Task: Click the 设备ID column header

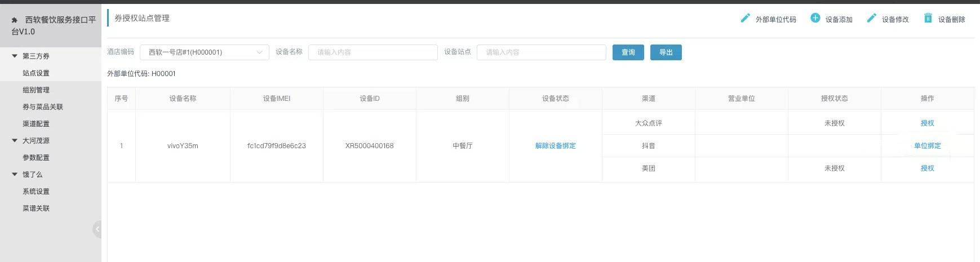Action: pyautogui.click(x=370, y=99)
